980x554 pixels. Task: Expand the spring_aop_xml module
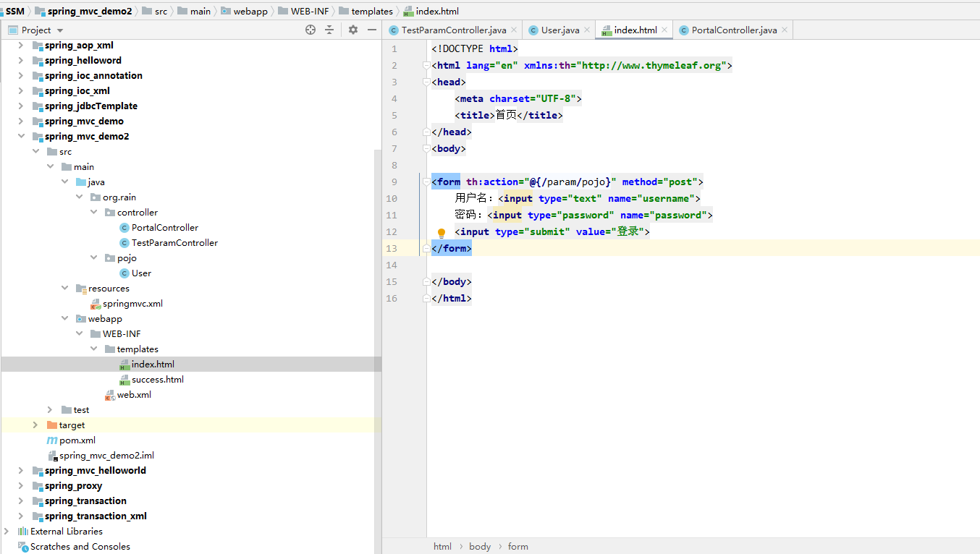point(20,46)
